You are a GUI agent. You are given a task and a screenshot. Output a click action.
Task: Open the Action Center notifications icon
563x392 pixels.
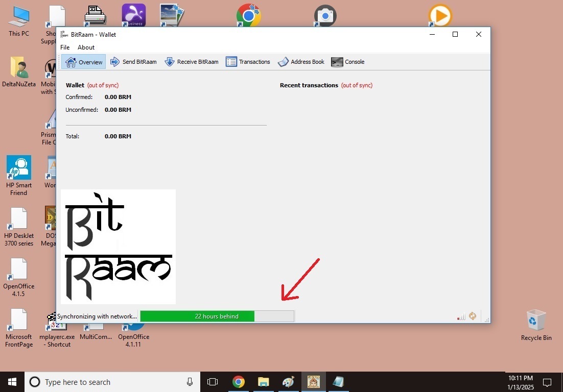[x=547, y=382]
